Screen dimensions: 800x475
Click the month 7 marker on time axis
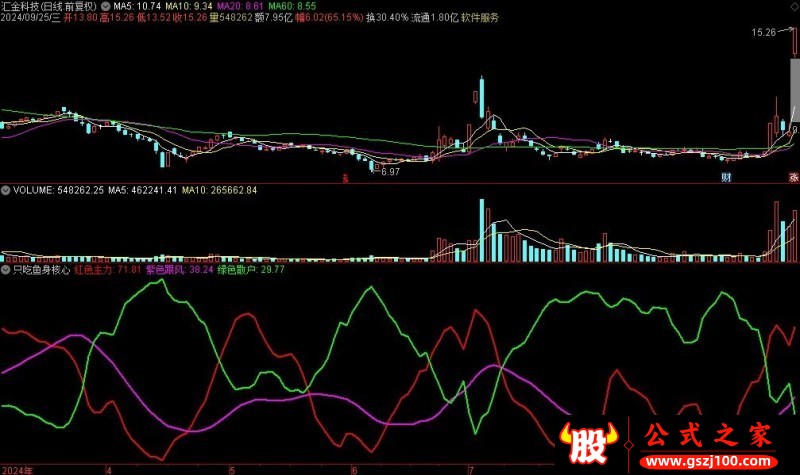(471, 470)
